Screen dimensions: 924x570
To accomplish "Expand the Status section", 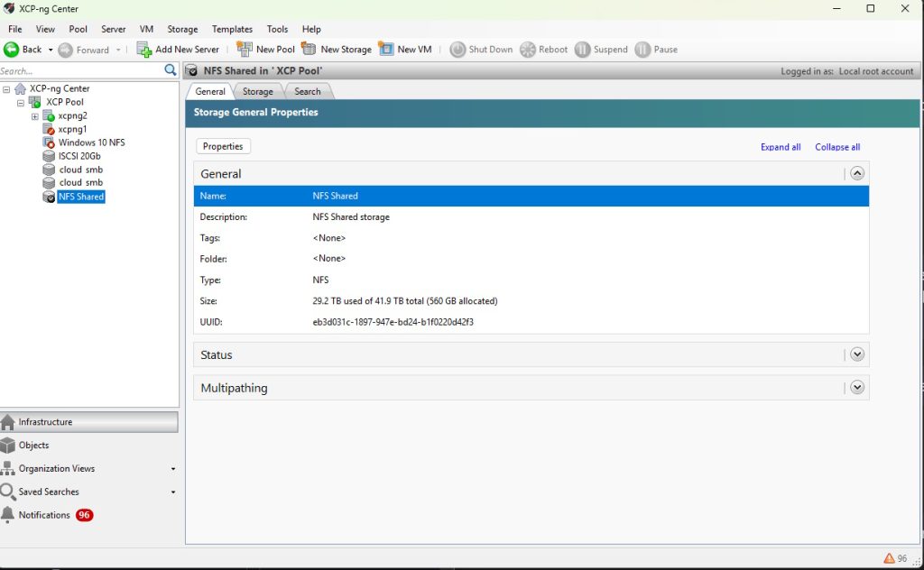I will 857,354.
